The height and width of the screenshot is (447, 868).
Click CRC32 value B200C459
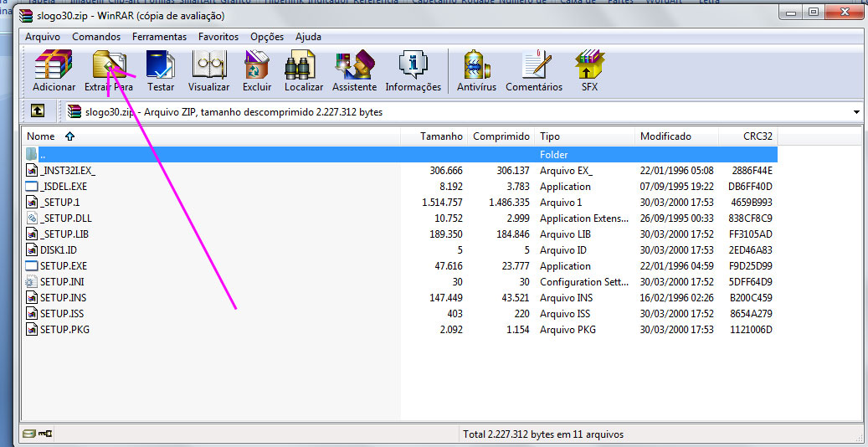751,298
